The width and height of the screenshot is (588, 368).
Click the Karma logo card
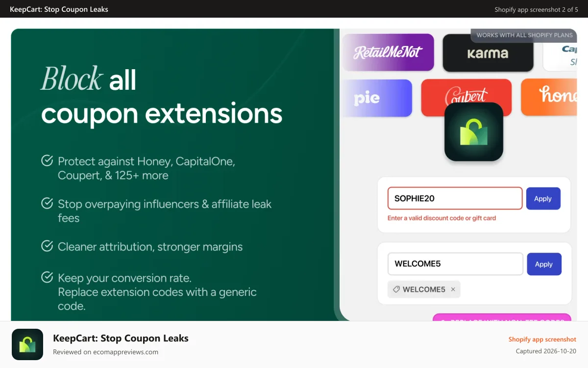coord(488,53)
